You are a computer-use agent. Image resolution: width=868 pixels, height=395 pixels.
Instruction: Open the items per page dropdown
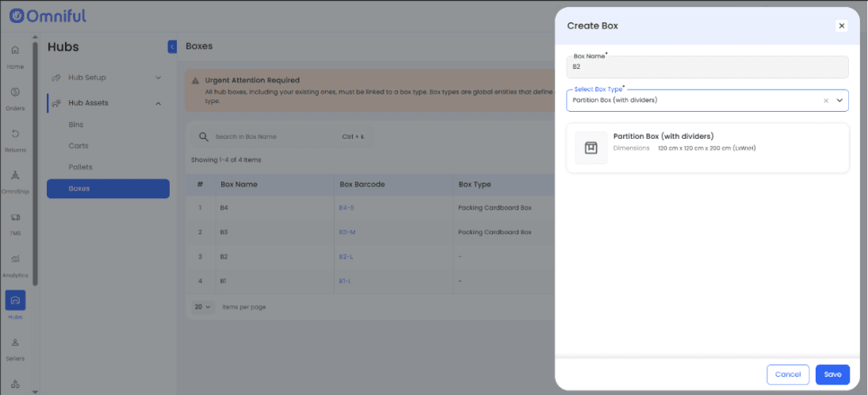coord(203,307)
